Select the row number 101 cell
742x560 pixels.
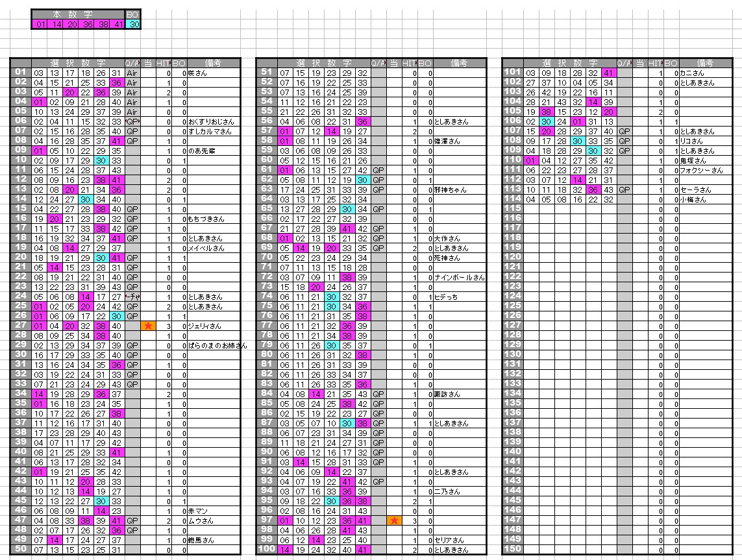[513, 73]
